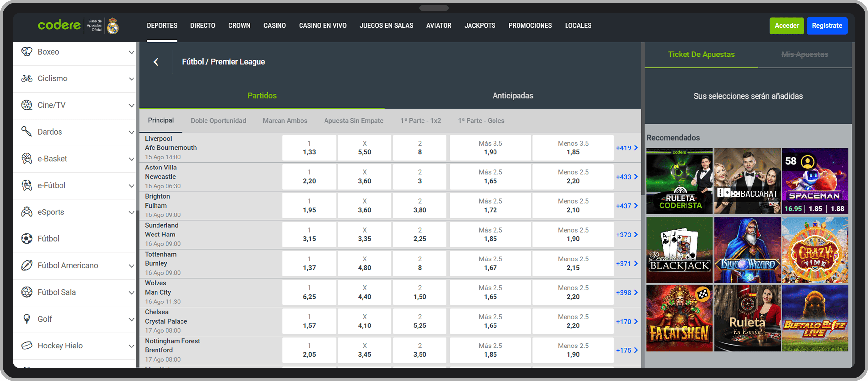Image resolution: width=868 pixels, height=381 pixels.
Task: Expand the Dardos category
Action: point(132,132)
